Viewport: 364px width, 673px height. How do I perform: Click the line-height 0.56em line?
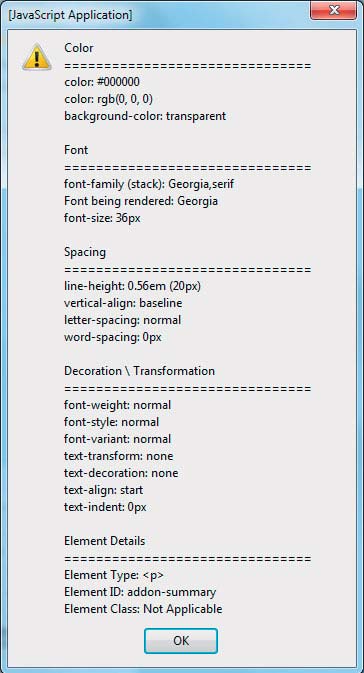pyautogui.click(x=132, y=286)
